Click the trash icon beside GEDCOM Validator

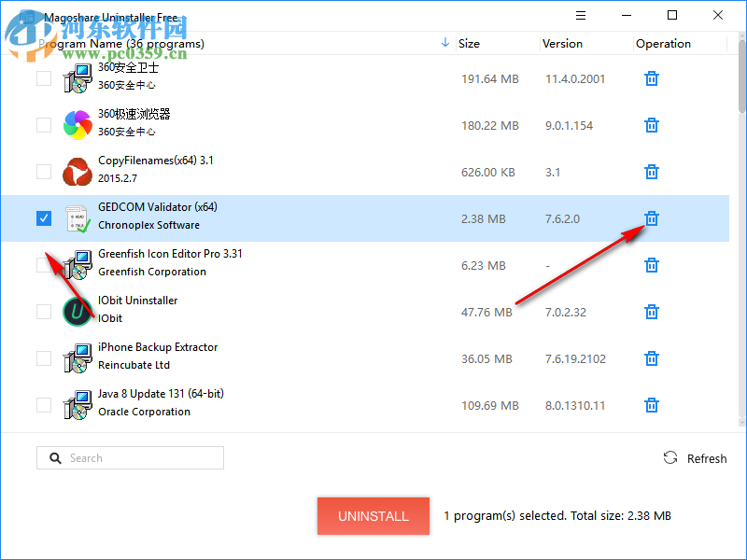[651, 218]
